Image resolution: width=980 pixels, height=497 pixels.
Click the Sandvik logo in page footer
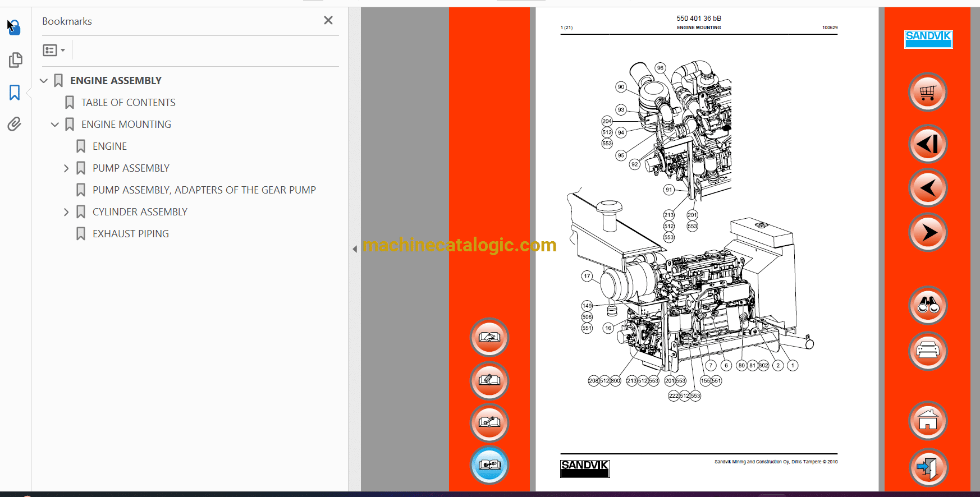click(585, 468)
